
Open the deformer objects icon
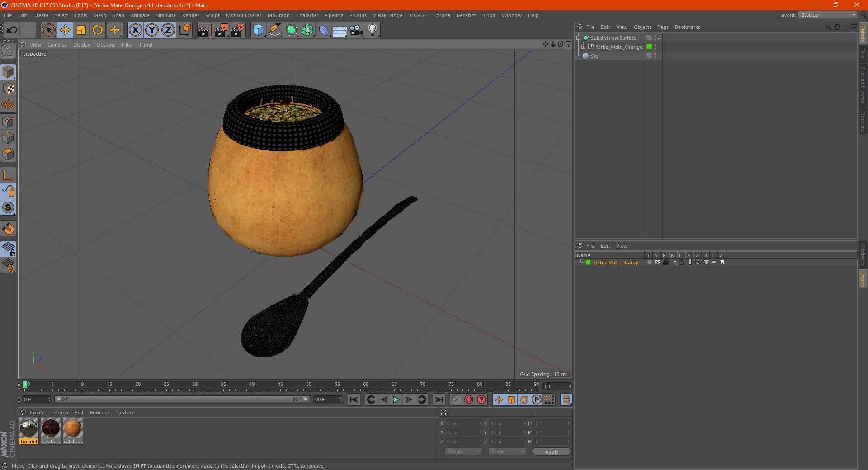pos(324,30)
